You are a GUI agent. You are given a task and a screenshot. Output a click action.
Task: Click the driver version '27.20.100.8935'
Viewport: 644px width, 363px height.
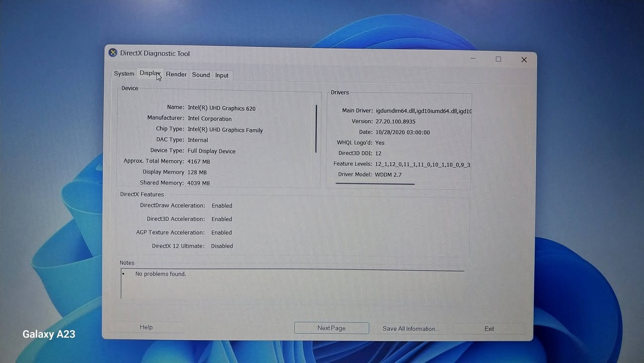(395, 122)
